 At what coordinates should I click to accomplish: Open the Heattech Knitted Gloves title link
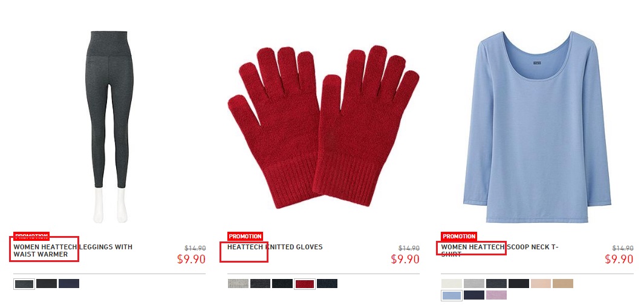(x=275, y=247)
